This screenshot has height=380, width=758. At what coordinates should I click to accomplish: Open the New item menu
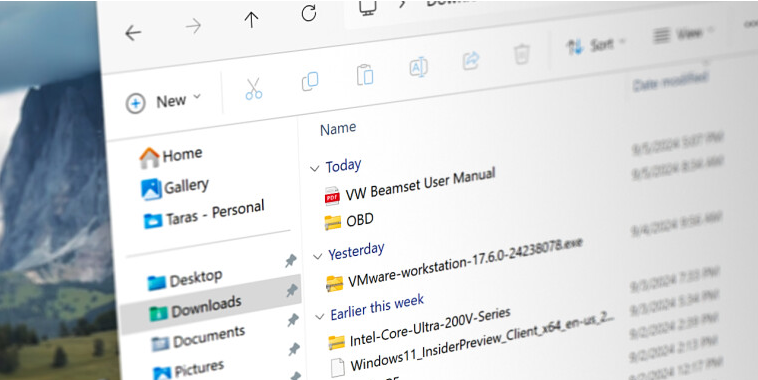163,102
